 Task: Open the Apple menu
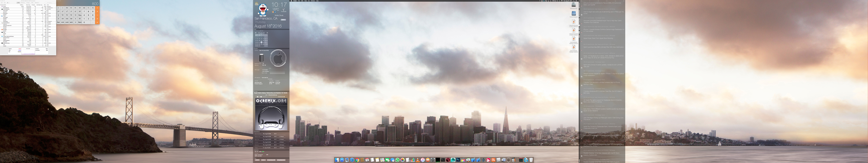point(292,1)
